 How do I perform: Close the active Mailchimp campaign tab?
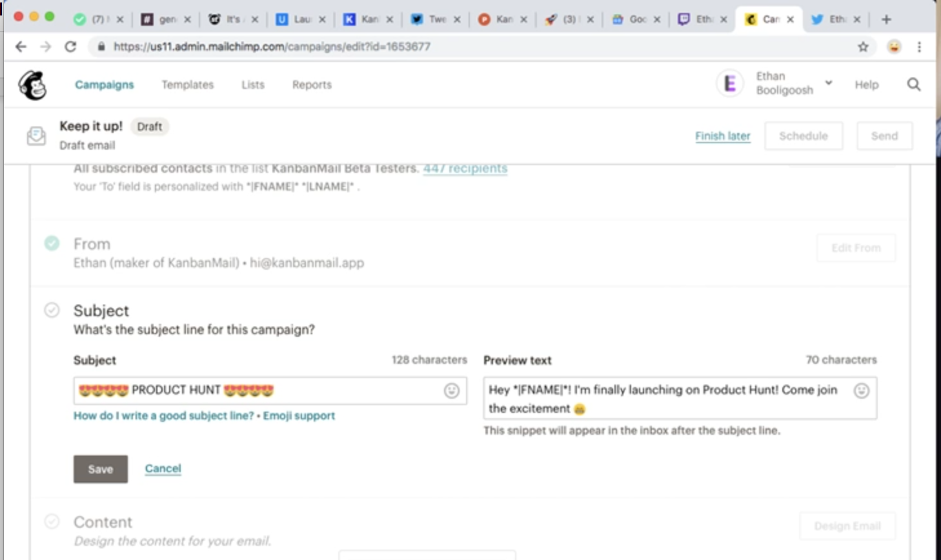point(790,19)
